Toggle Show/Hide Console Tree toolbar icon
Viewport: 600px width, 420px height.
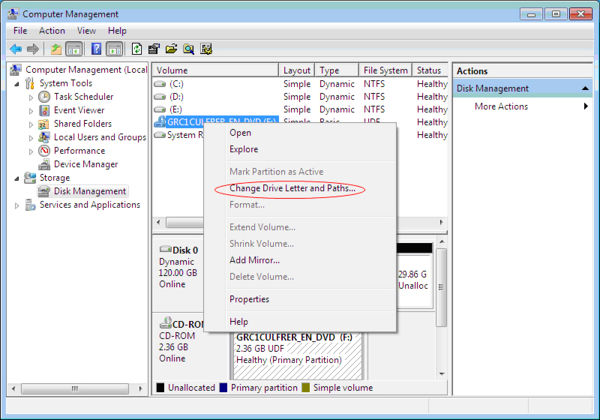click(x=74, y=49)
